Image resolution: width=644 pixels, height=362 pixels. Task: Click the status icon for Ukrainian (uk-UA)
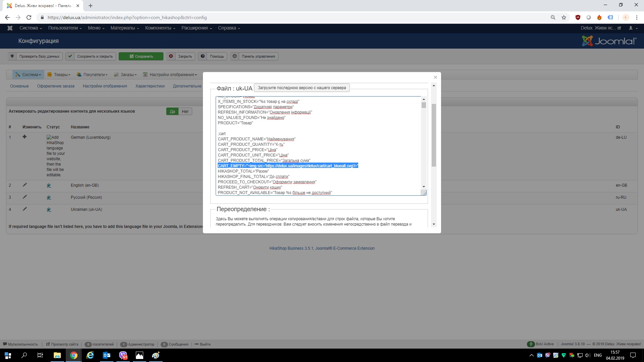pyautogui.click(x=49, y=209)
